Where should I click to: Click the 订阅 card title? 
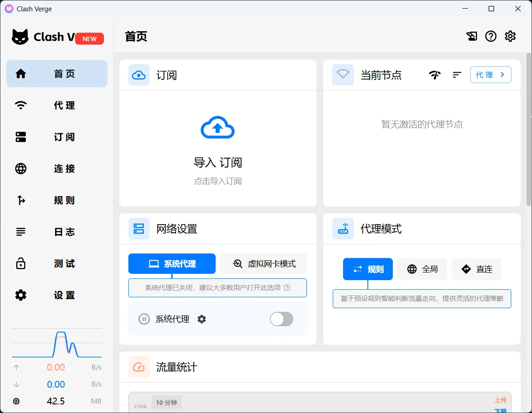tap(166, 75)
